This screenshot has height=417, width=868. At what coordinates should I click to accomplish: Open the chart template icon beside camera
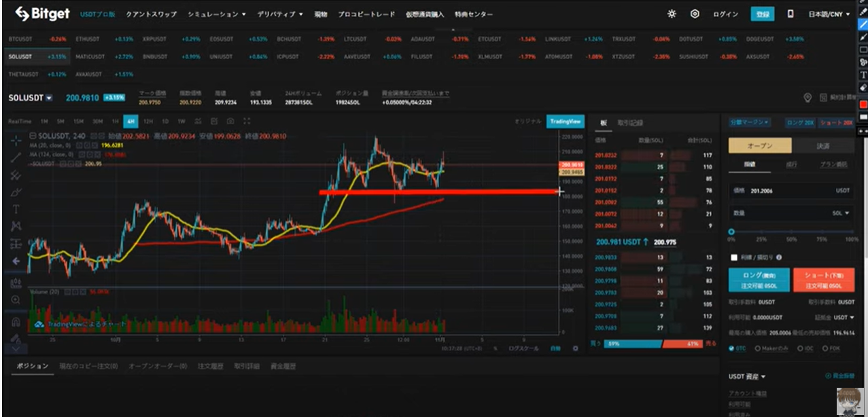214,121
